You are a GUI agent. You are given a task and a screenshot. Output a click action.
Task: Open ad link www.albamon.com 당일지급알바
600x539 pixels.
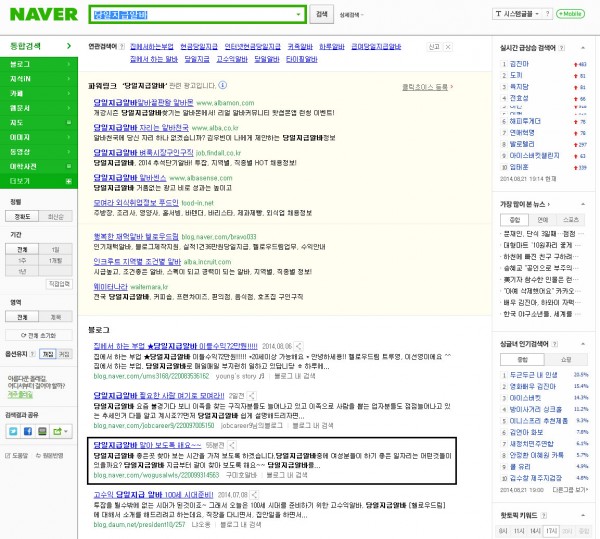143,103
